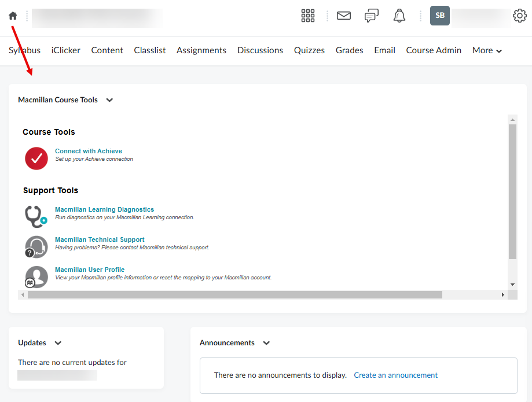Switch to the Assignments tab

pyautogui.click(x=201, y=50)
